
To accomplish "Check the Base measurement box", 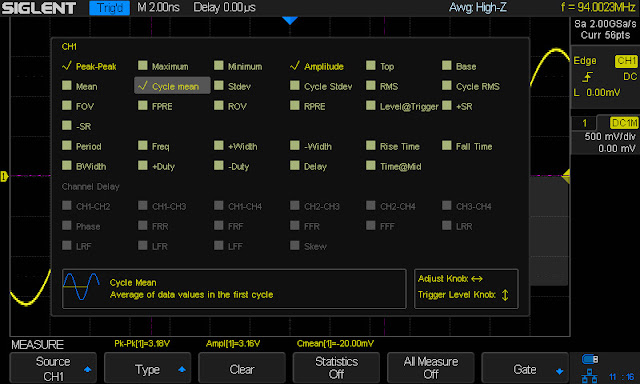I will 447,65.
